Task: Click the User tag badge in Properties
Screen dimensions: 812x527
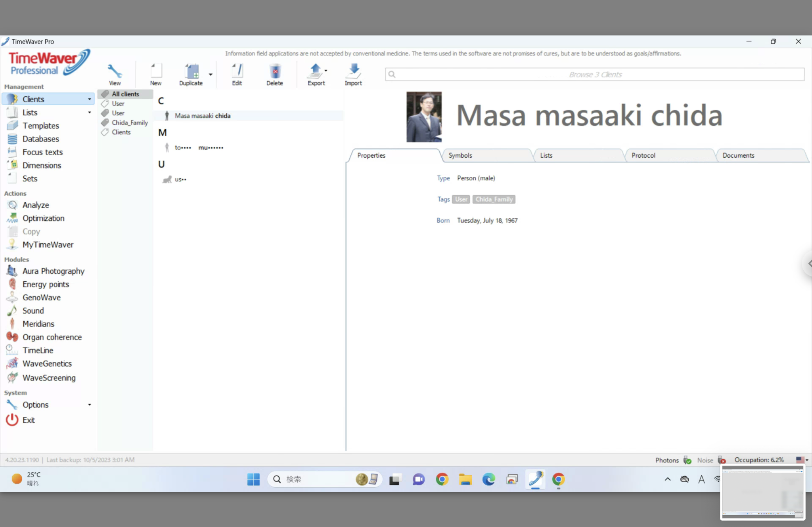Action: tap(461, 199)
